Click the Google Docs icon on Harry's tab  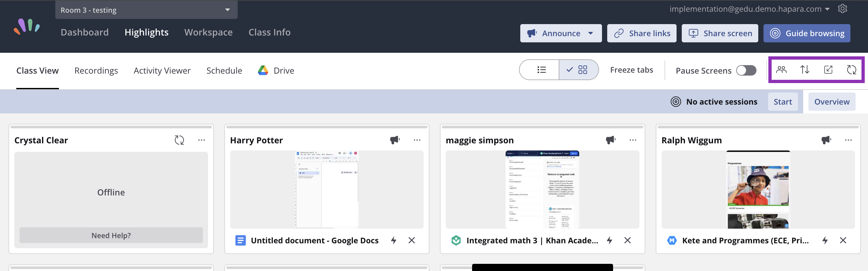(x=240, y=240)
